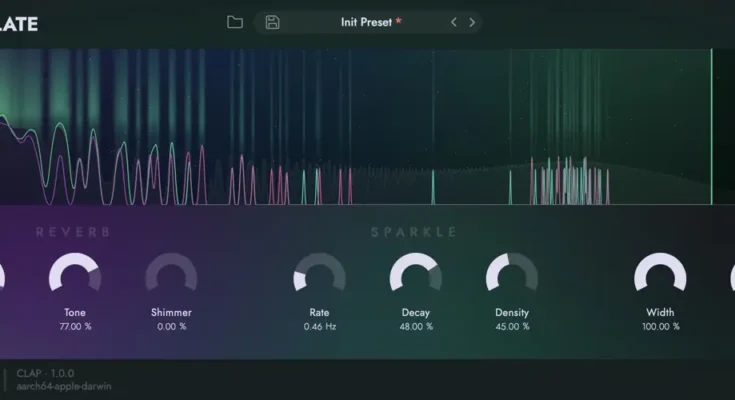This screenshot has height=400, width=735.
Task: Select the Decay value 48.00 %
Action: [416, 326]
